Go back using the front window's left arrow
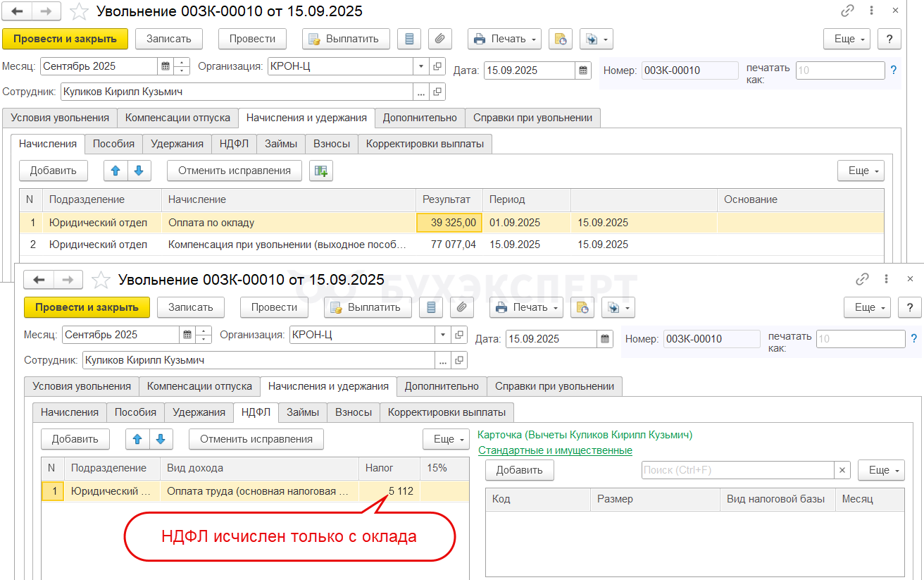 tap(39, 280)
